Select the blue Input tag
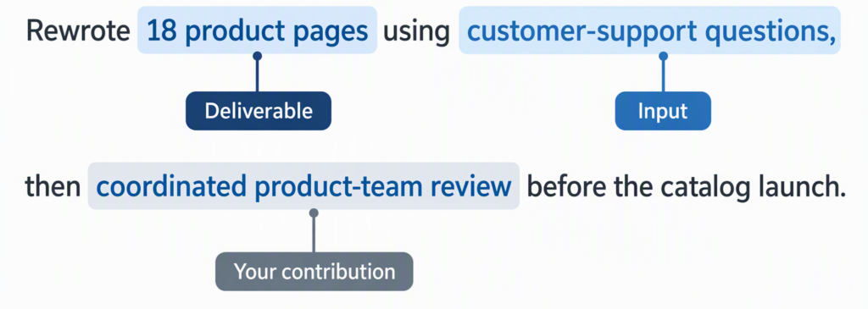 (663, 111)
